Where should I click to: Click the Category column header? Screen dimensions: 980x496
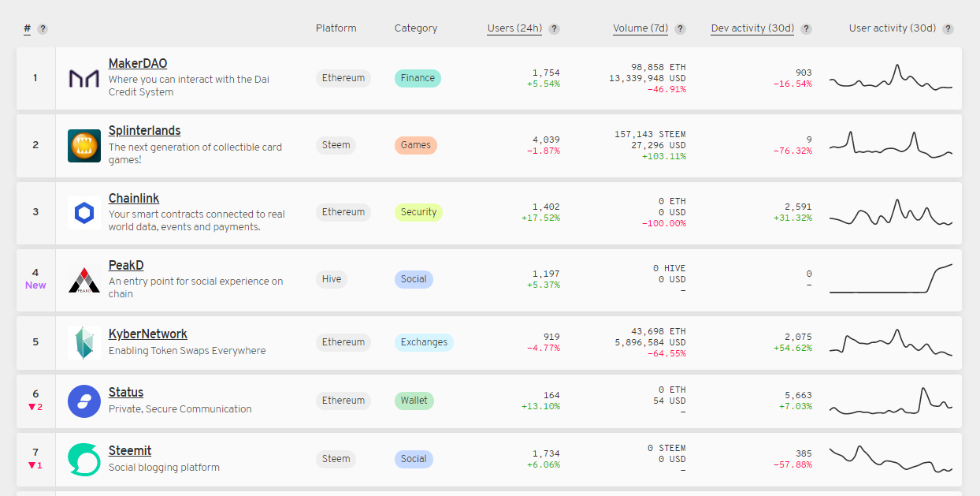[x=416, y=28]
